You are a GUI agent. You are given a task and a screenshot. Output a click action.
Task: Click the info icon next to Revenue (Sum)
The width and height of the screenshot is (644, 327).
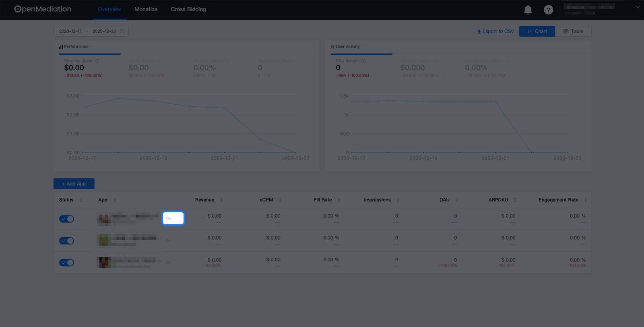97,61
